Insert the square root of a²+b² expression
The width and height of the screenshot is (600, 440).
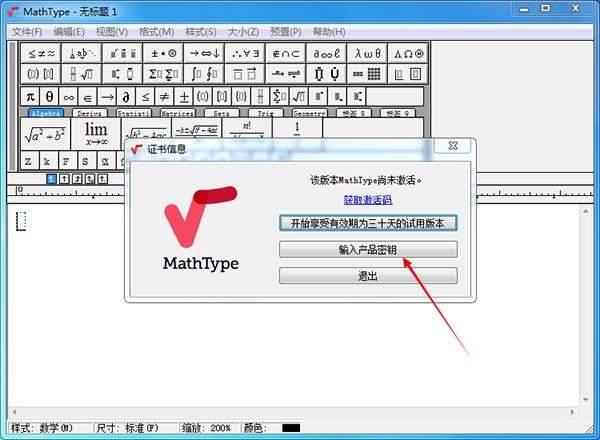(x=45, y=134)
